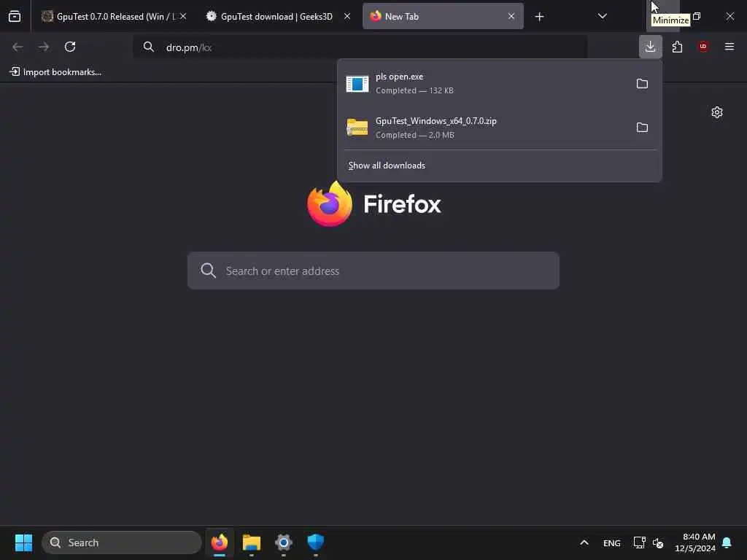This screenshot has height=560, width=747.
Task: Expand hidden system tray icons chevron
Action: coord(584,542)
